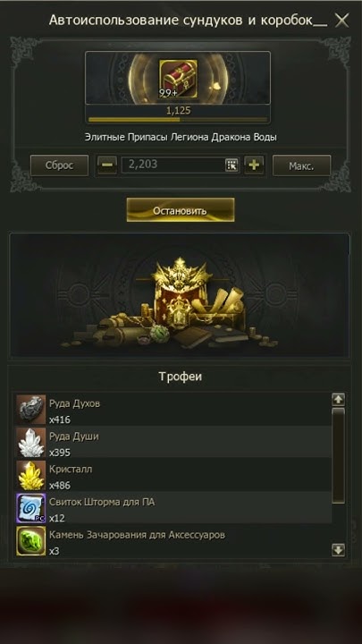
Task: Click the Сброс reset button
Action: [59, 165]
